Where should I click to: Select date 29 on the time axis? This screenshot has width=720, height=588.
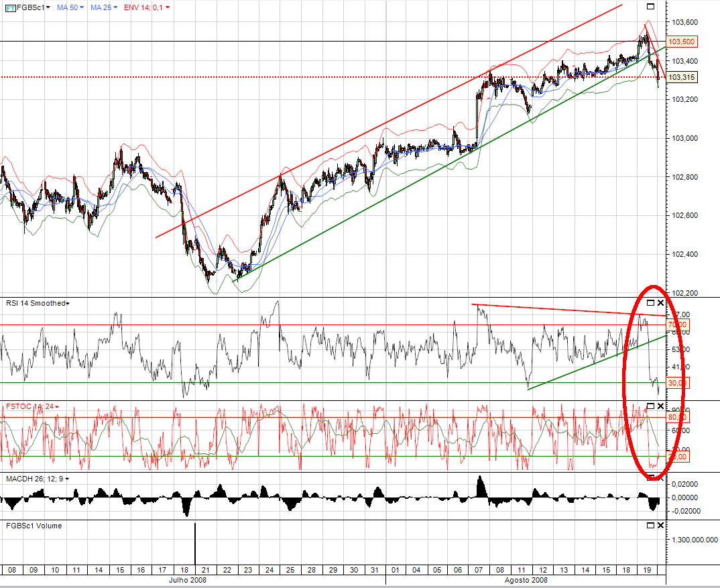point(333,570)
